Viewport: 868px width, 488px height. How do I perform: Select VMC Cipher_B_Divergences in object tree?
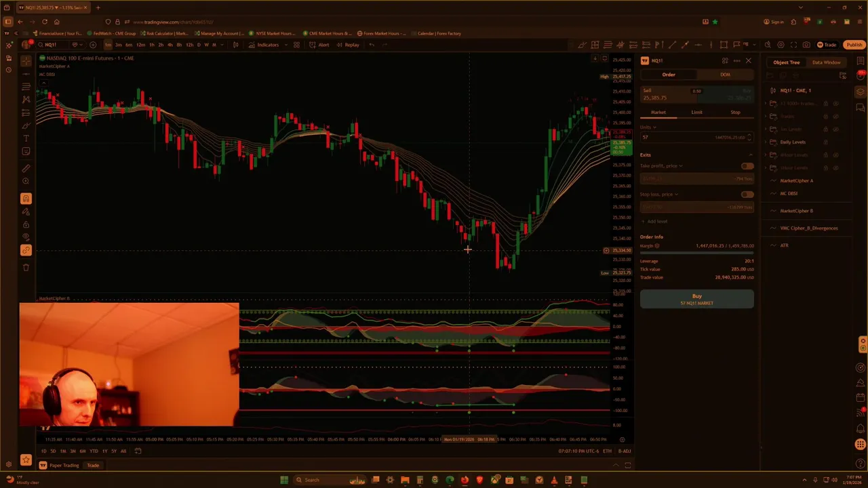[808, 228]
